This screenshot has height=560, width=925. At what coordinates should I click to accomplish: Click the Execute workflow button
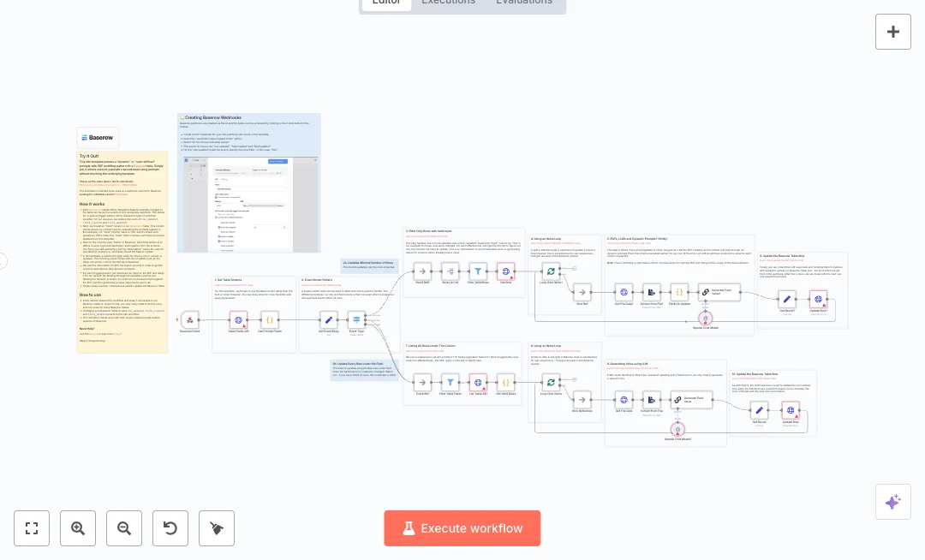coord(462,528)
